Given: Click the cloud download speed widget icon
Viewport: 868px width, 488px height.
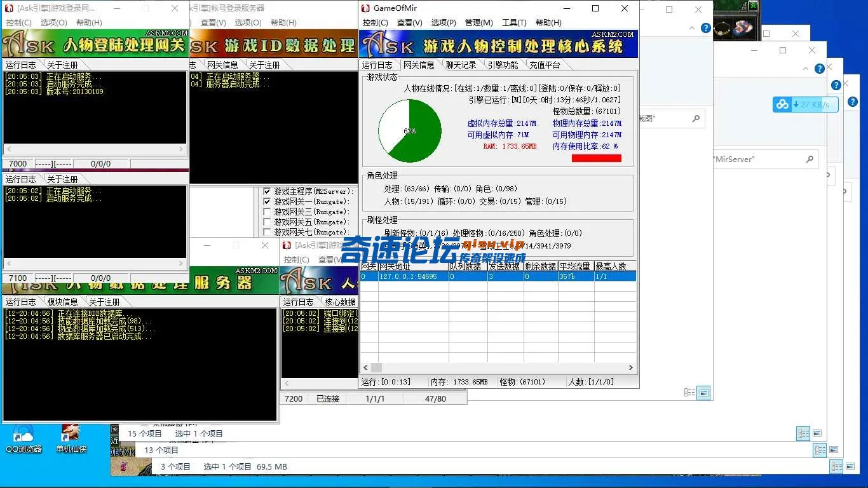Looking at the screenshot, I should coord(782,104).
